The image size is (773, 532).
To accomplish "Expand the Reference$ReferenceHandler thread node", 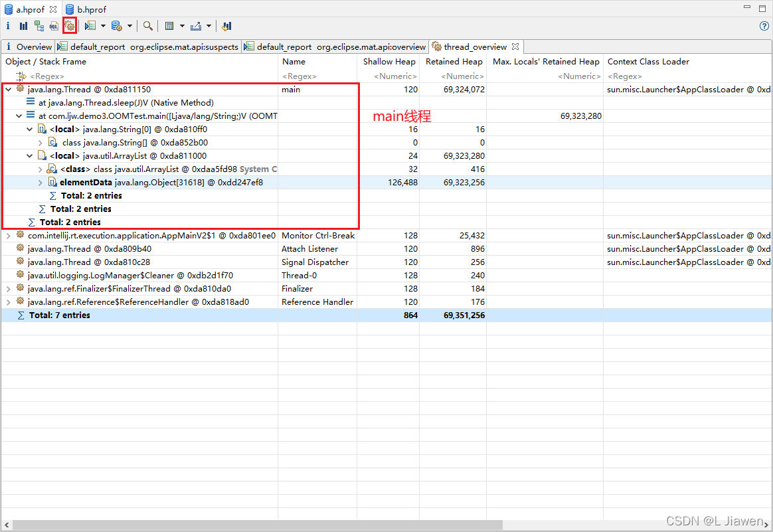I will [x=9, y=302].
